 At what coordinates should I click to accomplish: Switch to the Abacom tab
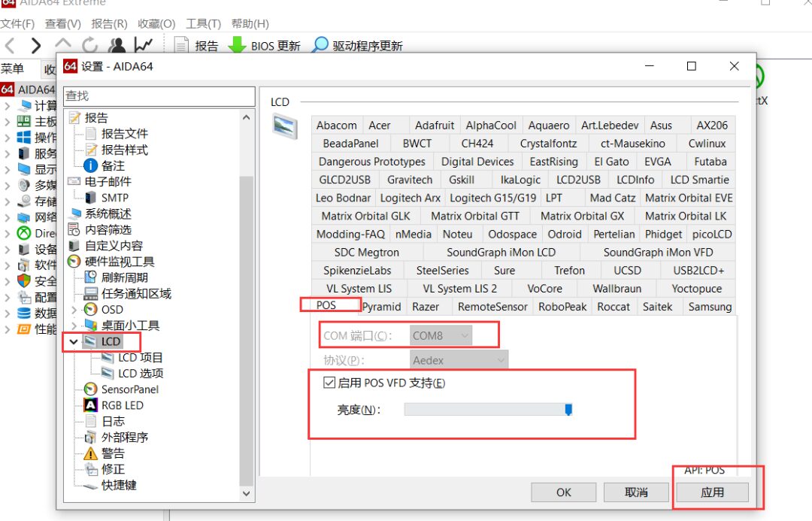pos(337,126)
